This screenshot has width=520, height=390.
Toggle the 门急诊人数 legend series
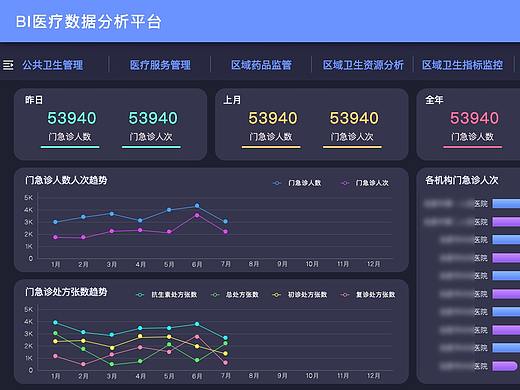[297, 183]
